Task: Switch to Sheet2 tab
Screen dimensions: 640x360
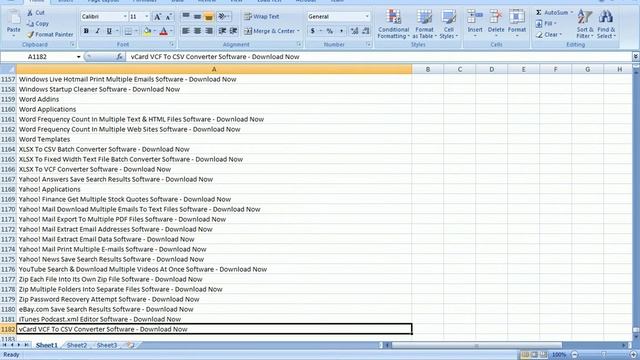Action: tap(77, 345)
